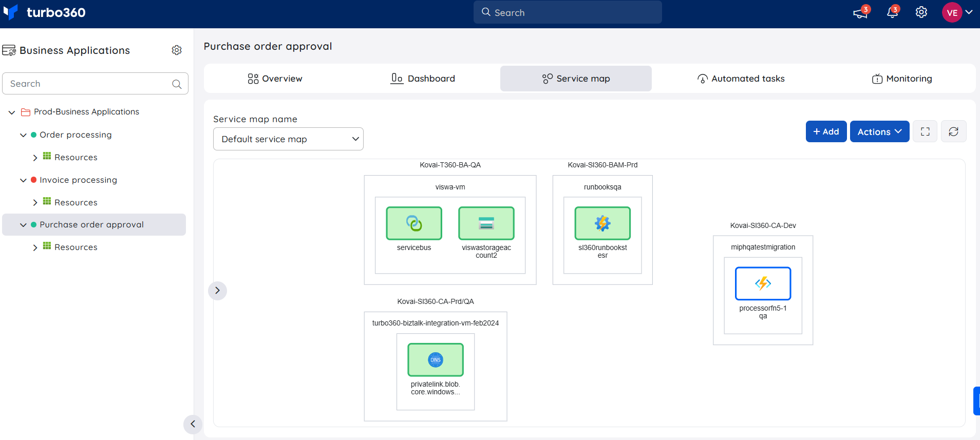The height and width of the screenshot is (440, 980).
Task: Collapse the Order processing tree node
Action: (23, 135)
